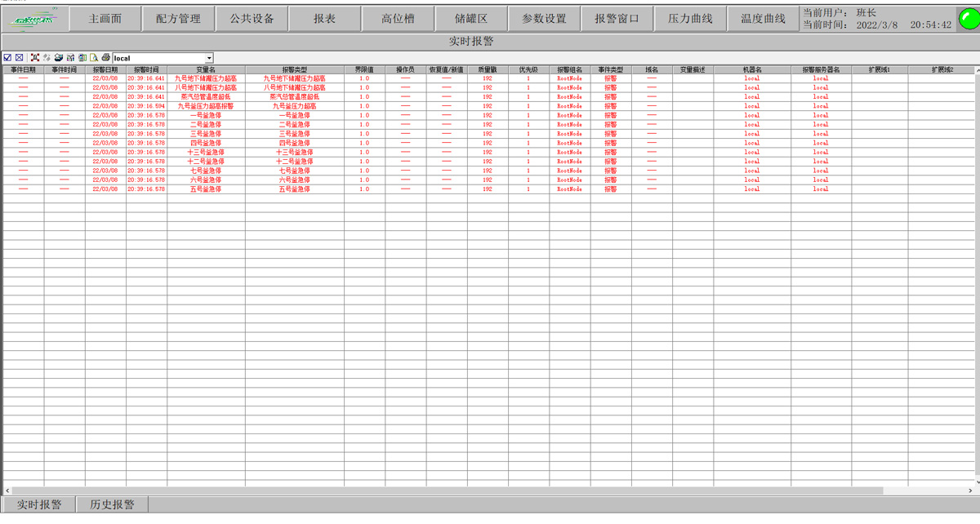This screenshot has height=524, width=980.
Task: Click the print preview magnifier icon
Action: pos(94,58)
